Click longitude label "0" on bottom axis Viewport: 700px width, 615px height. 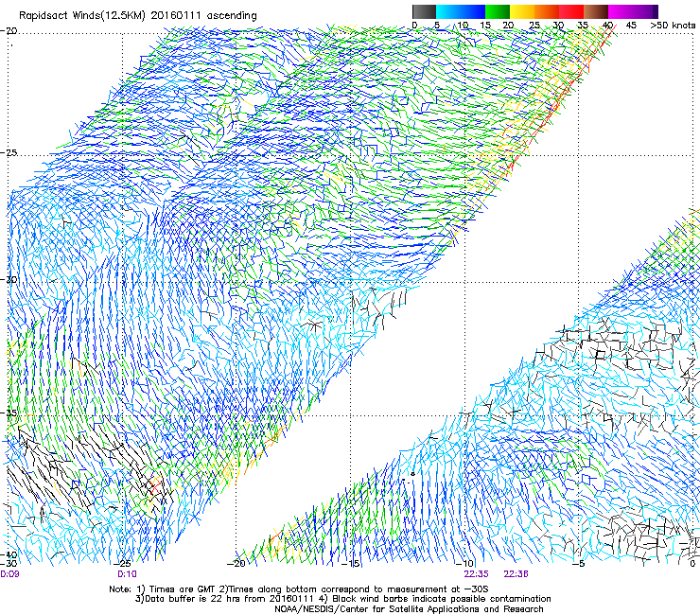[x=692, y=564]
